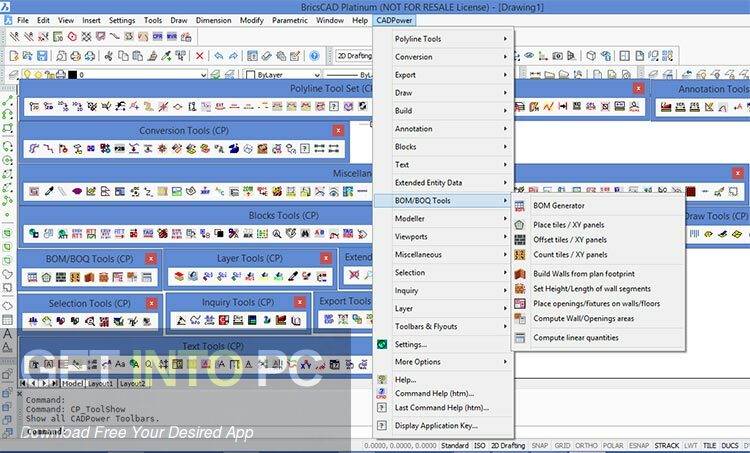
Task: Click the Count tiles icon
Action: (x=520, y=254)
